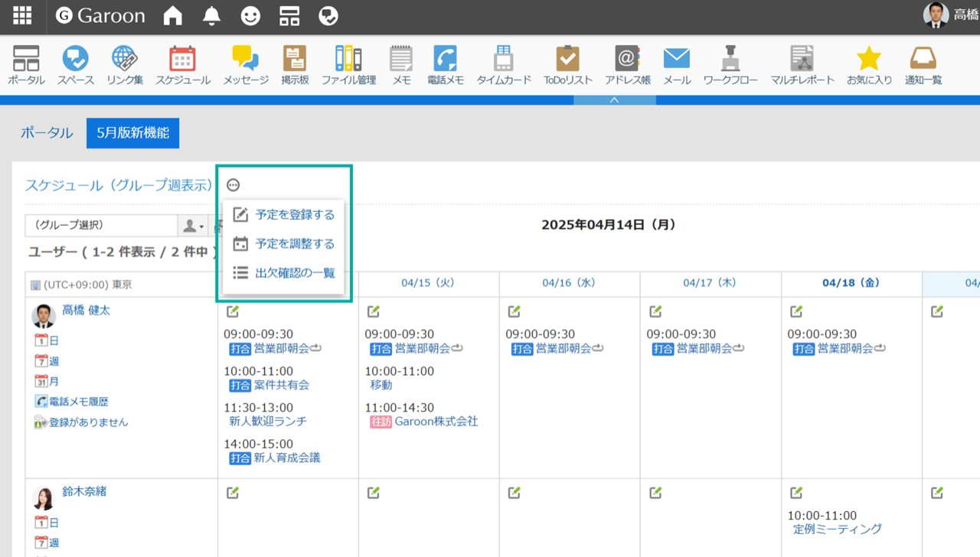Open user 鈴木奈緒 profile link
Viewport: 980px width, 557px height.
(84, 491)
